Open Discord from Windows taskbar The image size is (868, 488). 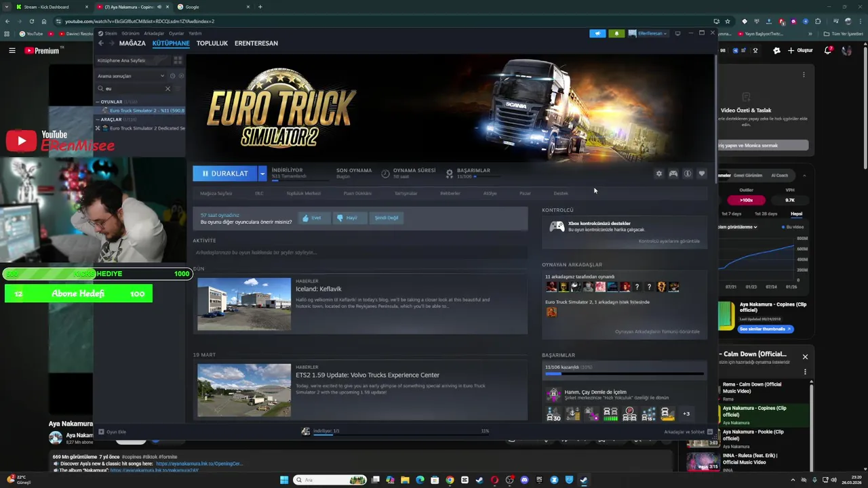524,480
